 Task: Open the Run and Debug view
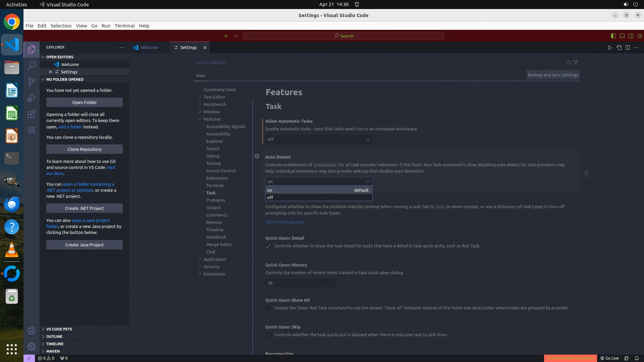32,98
